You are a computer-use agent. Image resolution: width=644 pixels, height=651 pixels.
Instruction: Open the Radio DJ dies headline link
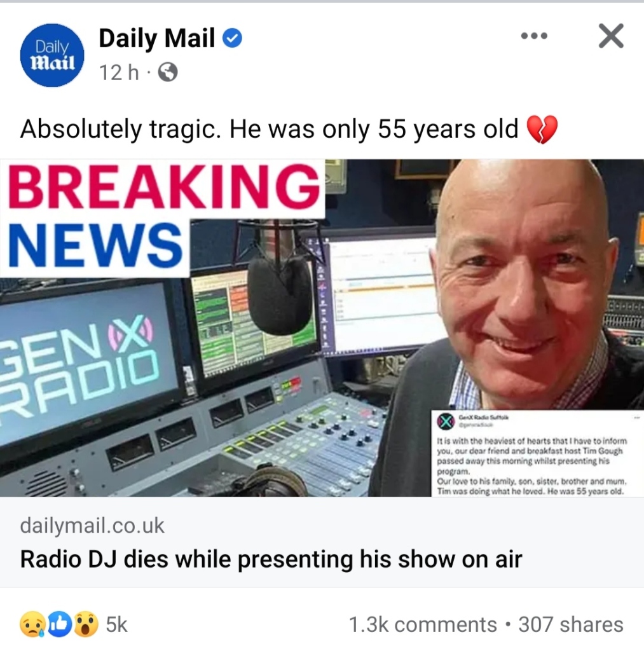point(271,559)
